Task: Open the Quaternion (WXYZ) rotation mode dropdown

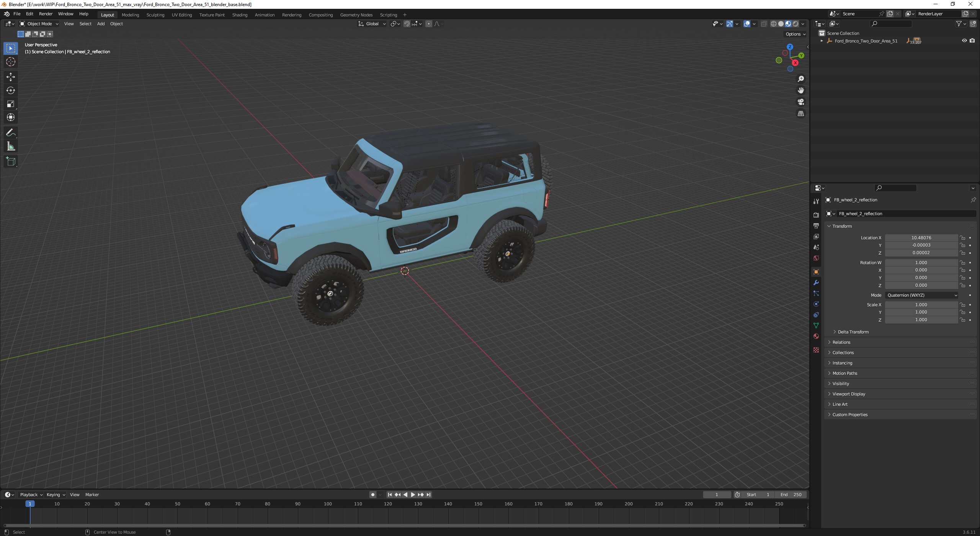Action: pos(922,295)
